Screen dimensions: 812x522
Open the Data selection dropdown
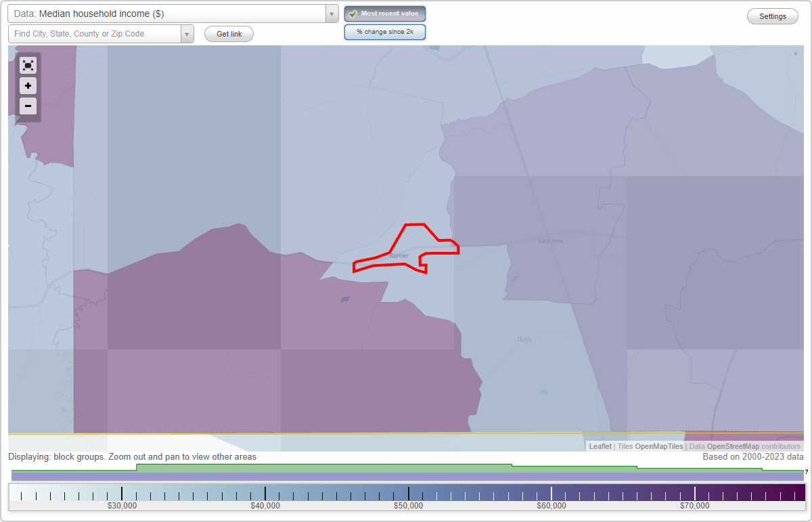click(331, 13)
